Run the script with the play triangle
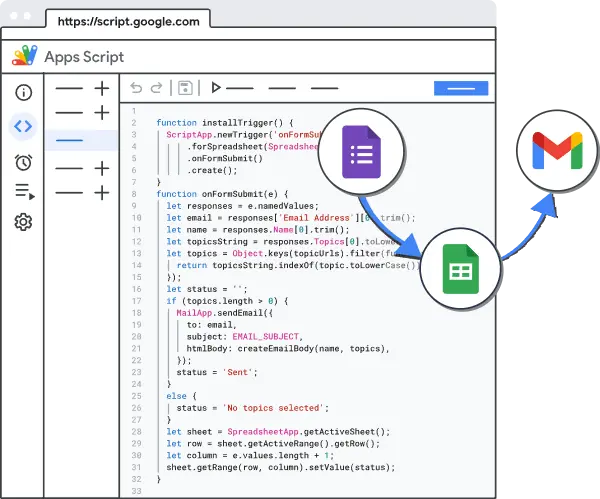 click(x=216, y=88)
